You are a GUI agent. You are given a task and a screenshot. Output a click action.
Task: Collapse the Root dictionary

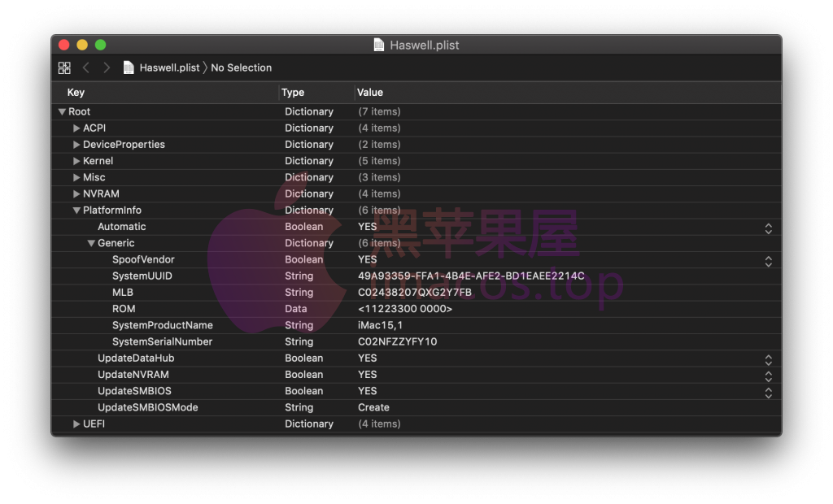tap(62, 111)
